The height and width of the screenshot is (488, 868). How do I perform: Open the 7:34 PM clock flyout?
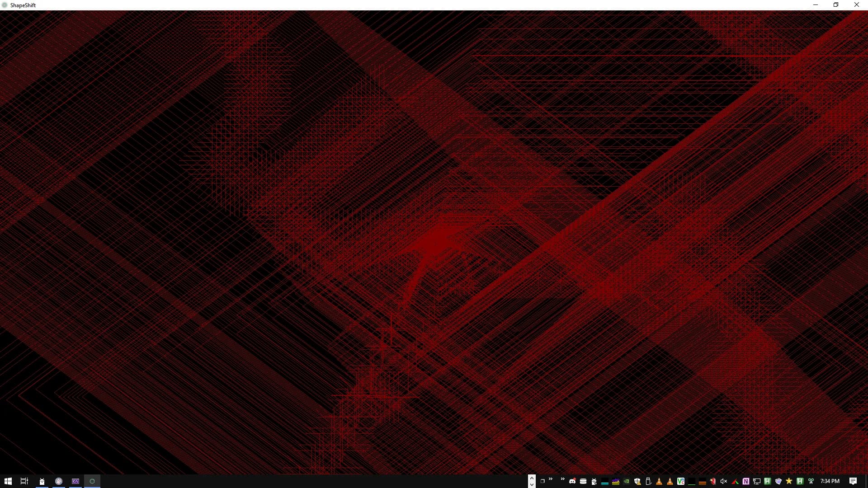(830, 481)
